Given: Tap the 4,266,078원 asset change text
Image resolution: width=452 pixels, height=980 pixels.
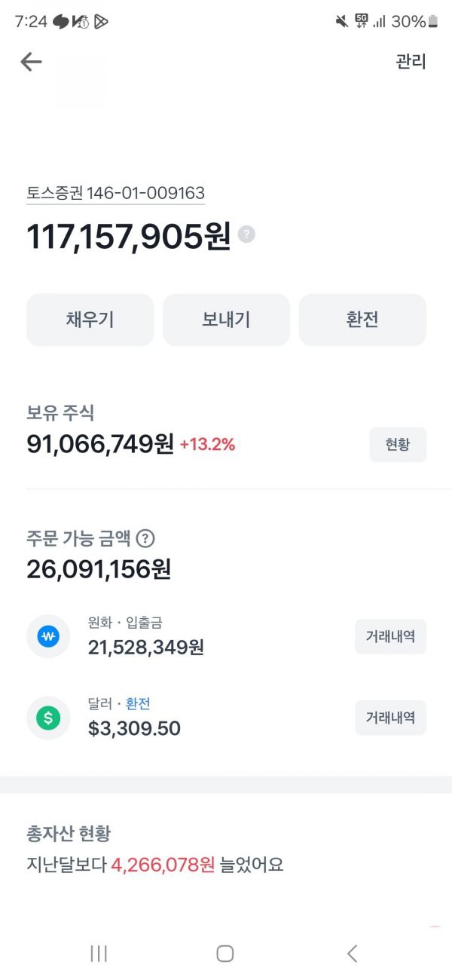Looking at the screenshot, I should 163,865.
